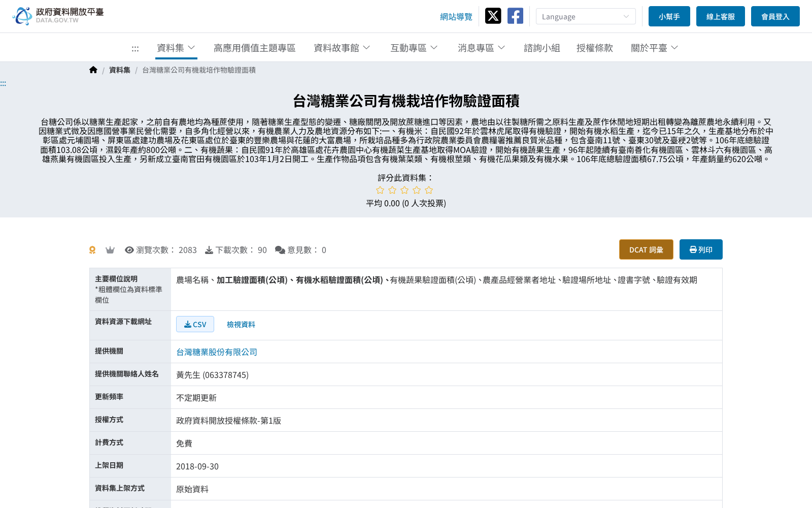Click the eye icon for 瀏覽次數

click(x=129, y=250)
